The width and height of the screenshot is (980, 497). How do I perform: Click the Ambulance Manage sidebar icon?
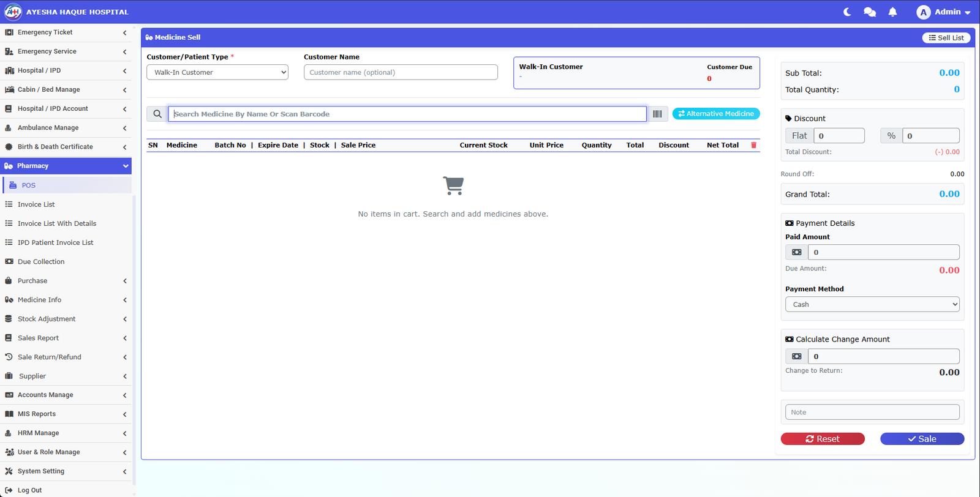[x=9, y=128]
